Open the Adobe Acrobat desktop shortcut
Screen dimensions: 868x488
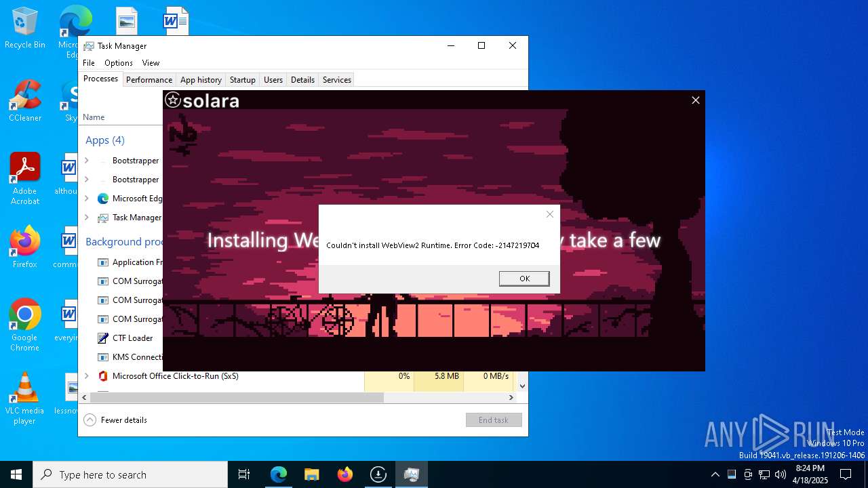pos(25,178)
